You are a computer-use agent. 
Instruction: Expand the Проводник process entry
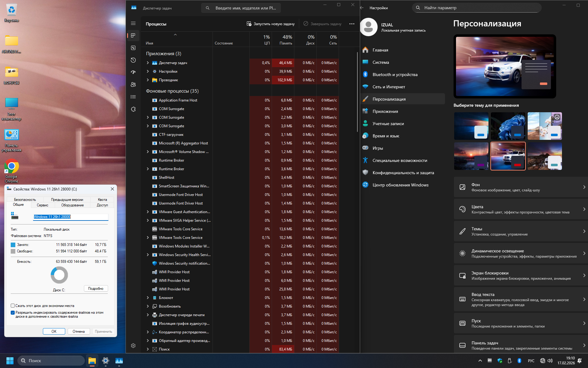148,80
